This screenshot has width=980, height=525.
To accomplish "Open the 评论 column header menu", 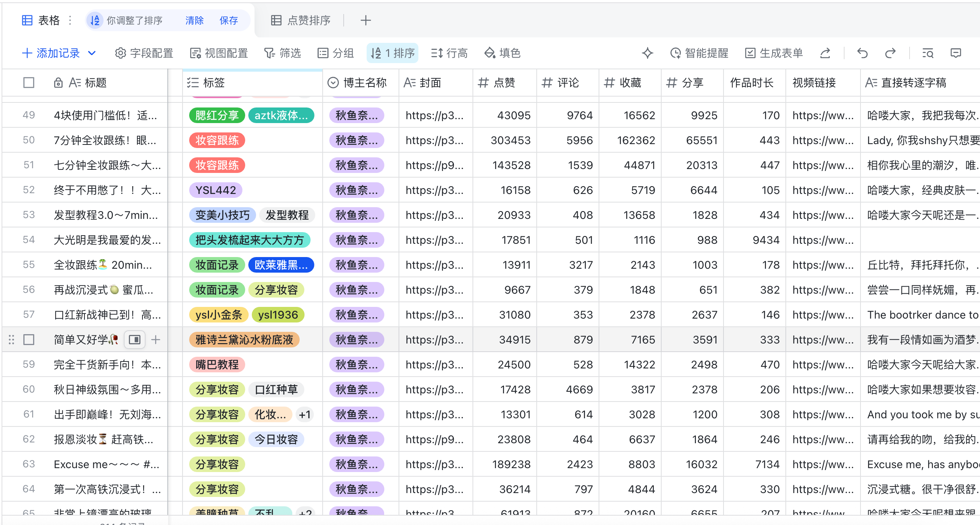I will [x=568, y=83].
